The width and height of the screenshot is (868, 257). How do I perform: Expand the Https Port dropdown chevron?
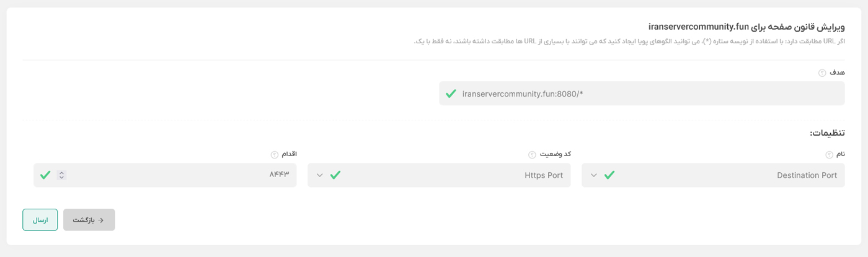[320, 175]
